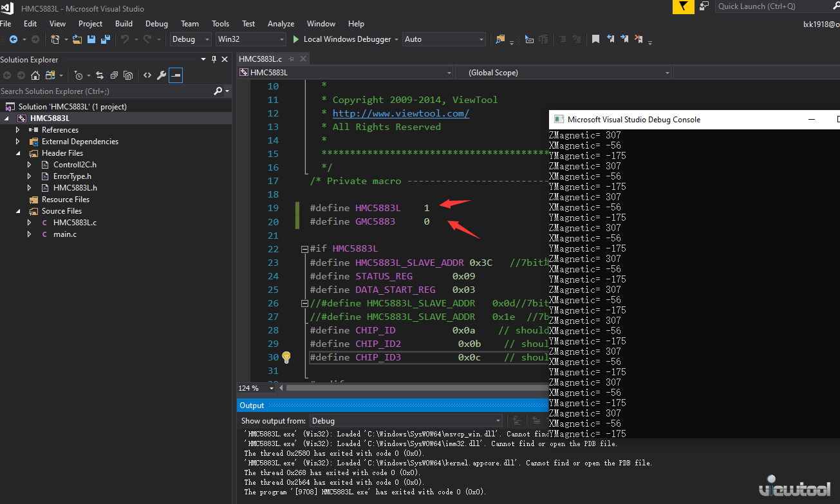The width and height of the screenshot is (840, 504).
Task: Pin the Solution Explorer panel
Action: coord(214,59)
